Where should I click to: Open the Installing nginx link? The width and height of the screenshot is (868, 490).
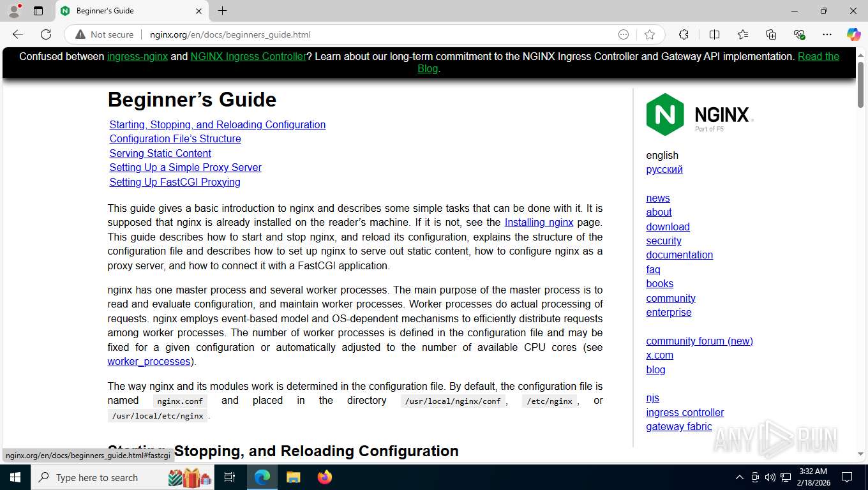tap(539, 222)
